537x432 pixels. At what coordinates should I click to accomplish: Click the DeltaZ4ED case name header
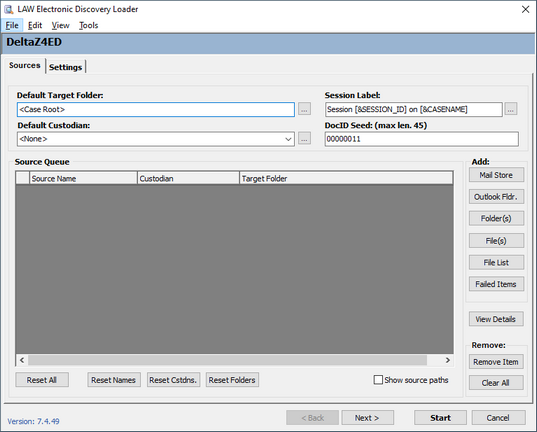pyautogui.click(x=34, y=42)
